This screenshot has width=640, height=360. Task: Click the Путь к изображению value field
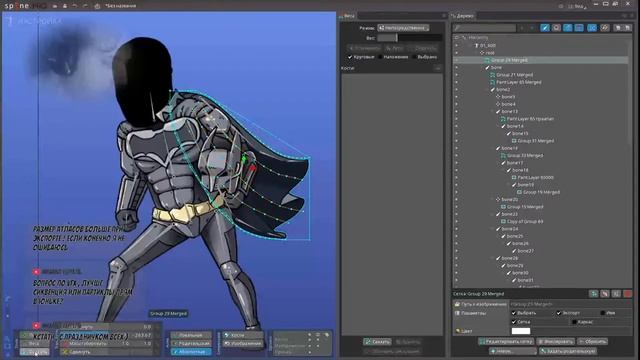pyautogui.click(x=570, y=304)
